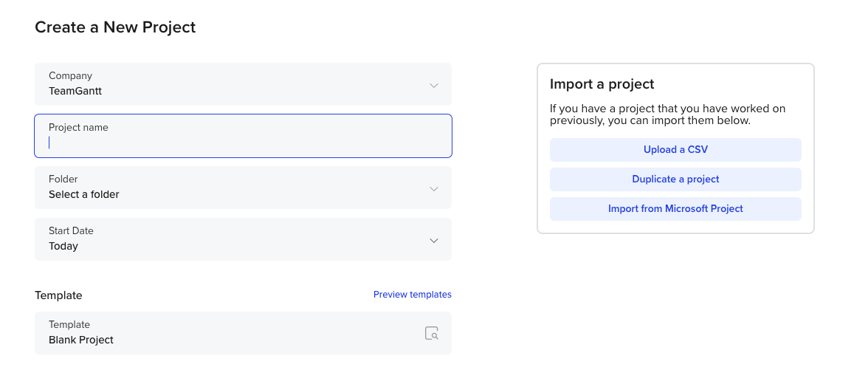Click the 'Import a project' panel heading
Image resolution: width=868 pixels, height=370 pixels.
coord(602,84)
